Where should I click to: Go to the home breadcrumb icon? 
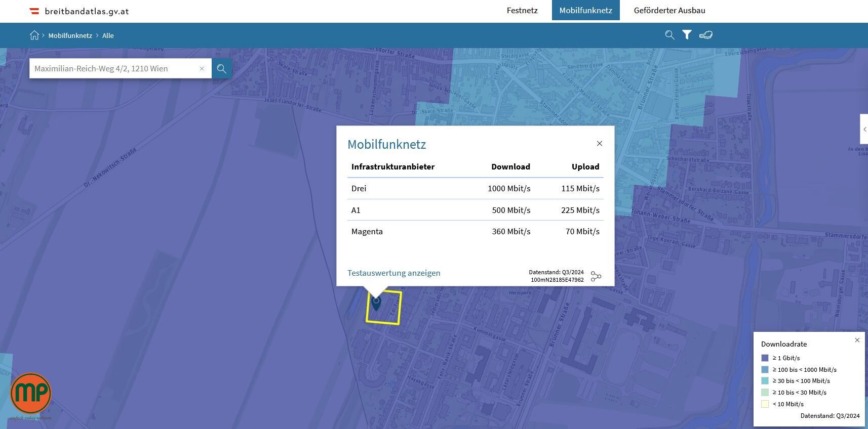[34, 35]
